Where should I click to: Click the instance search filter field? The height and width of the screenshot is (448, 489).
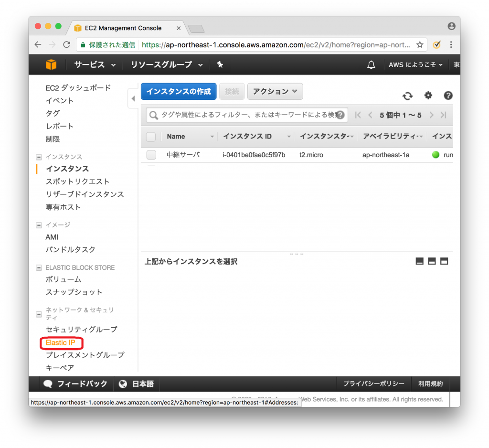coord(247,115)
